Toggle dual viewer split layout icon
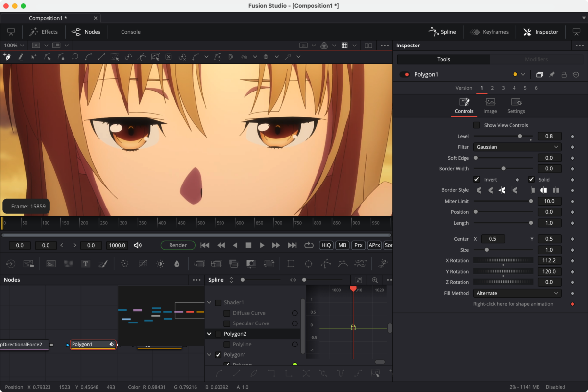The width and height of the screenshot is (588, 392). click(368, 46)
